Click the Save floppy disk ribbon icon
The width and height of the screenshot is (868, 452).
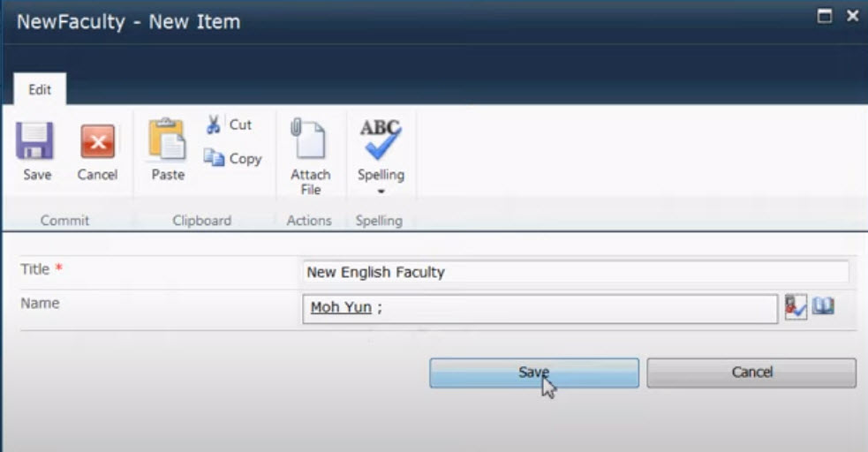34,140
